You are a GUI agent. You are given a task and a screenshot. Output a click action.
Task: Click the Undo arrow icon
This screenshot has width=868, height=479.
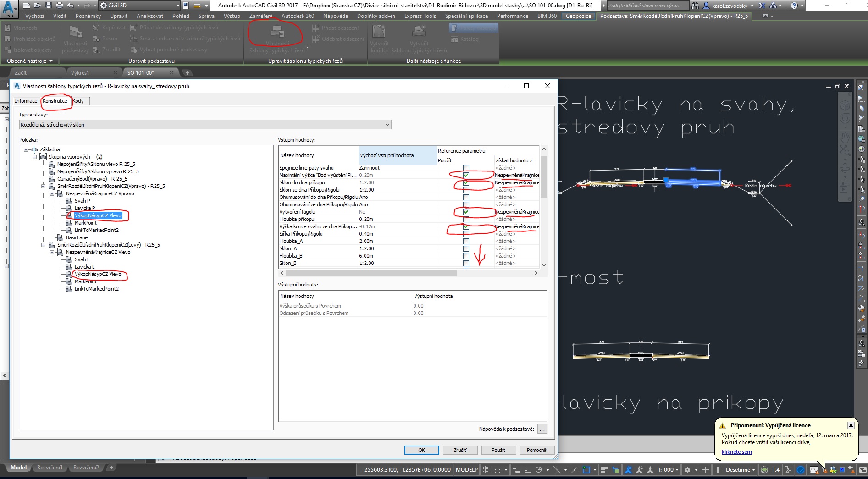70,6
